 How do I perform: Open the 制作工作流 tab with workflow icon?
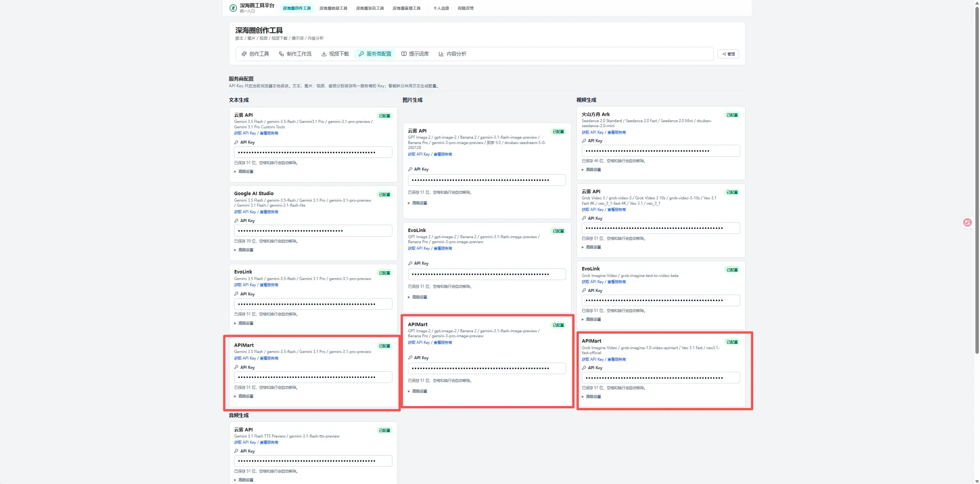point(295,54)
